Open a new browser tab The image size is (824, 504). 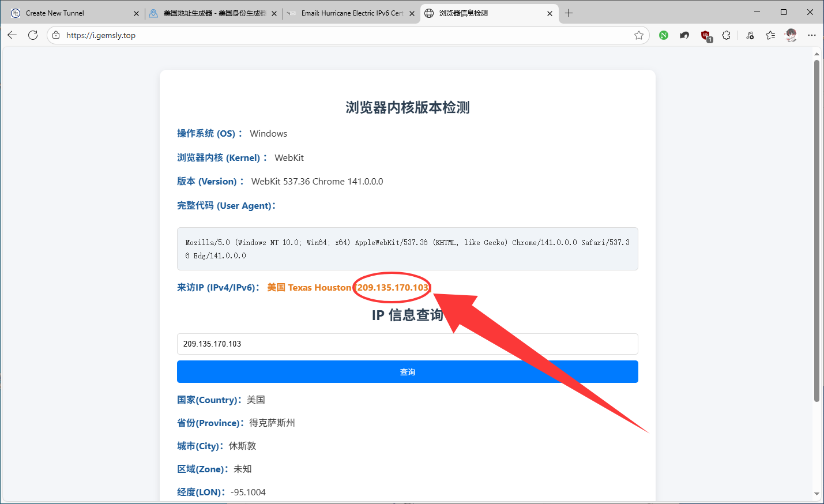point(569,13)
